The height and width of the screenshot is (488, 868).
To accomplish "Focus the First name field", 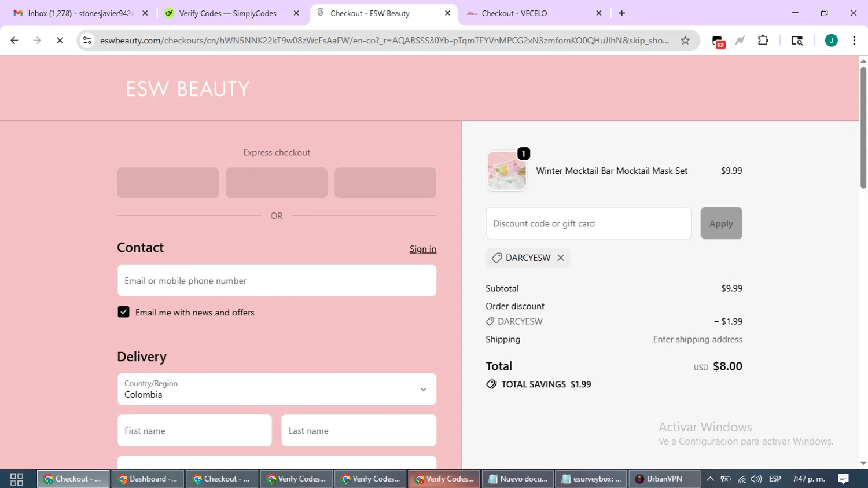I will [194, 431].
